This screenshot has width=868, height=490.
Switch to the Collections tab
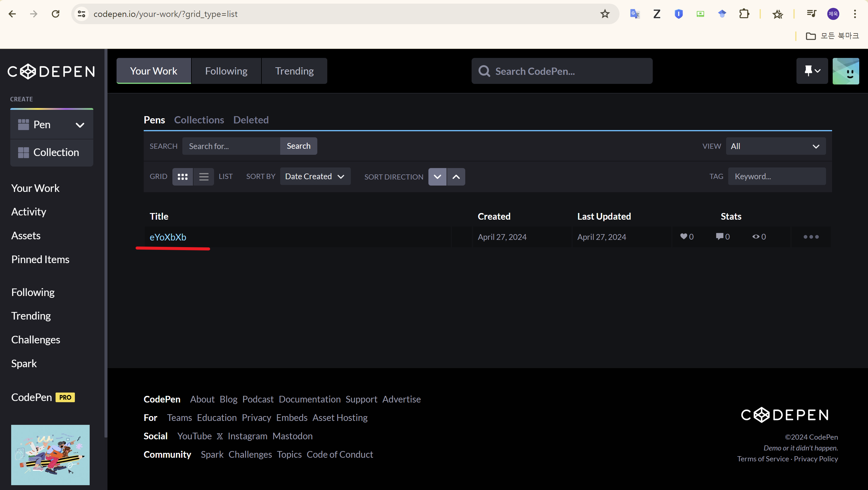[199, 120]
